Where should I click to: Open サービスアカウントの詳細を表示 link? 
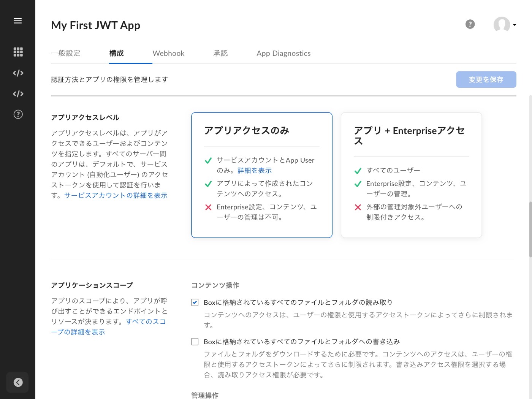pos(116,195)
